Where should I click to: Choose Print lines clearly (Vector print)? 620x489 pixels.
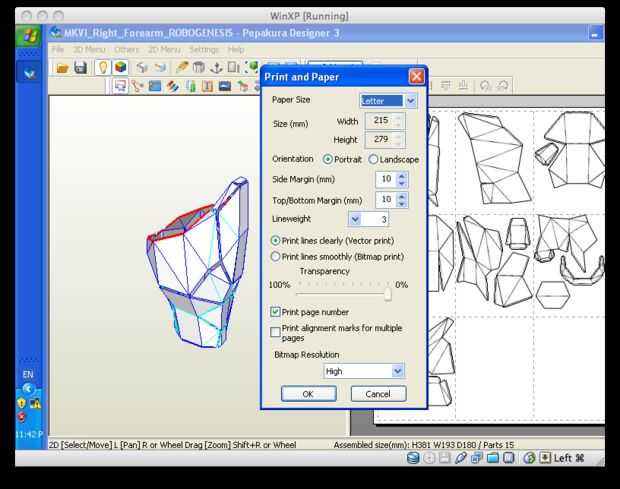pos(275,240)
